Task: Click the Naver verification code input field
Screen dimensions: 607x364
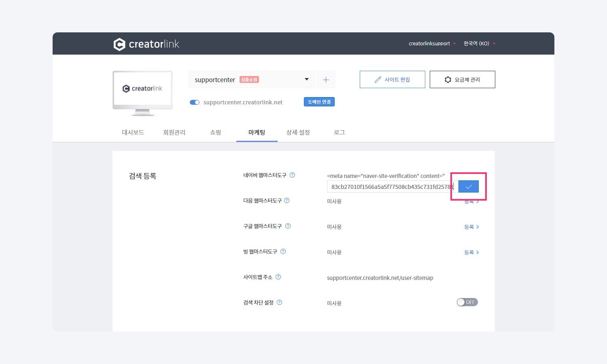Action: [x=391, y=186]
